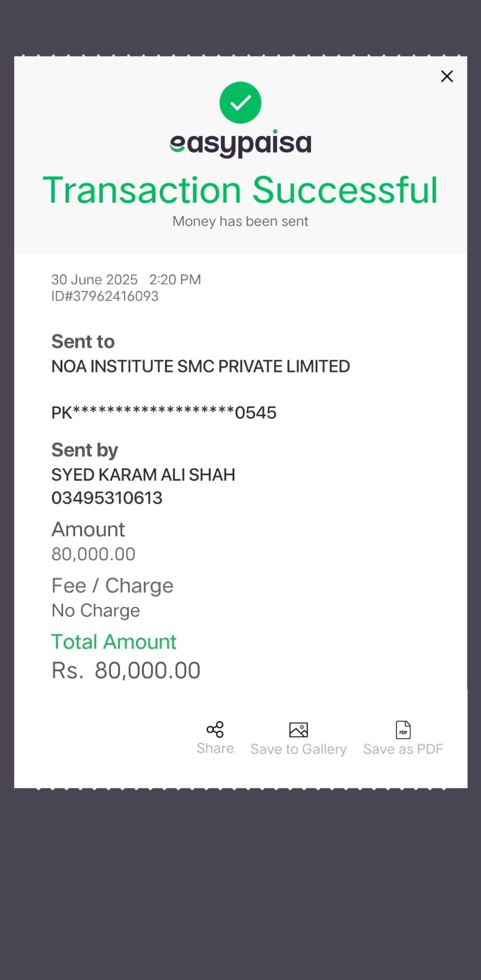Select the transaction ID#37962416093 text
Screen dimensions: 481x980
pos(105,296)
